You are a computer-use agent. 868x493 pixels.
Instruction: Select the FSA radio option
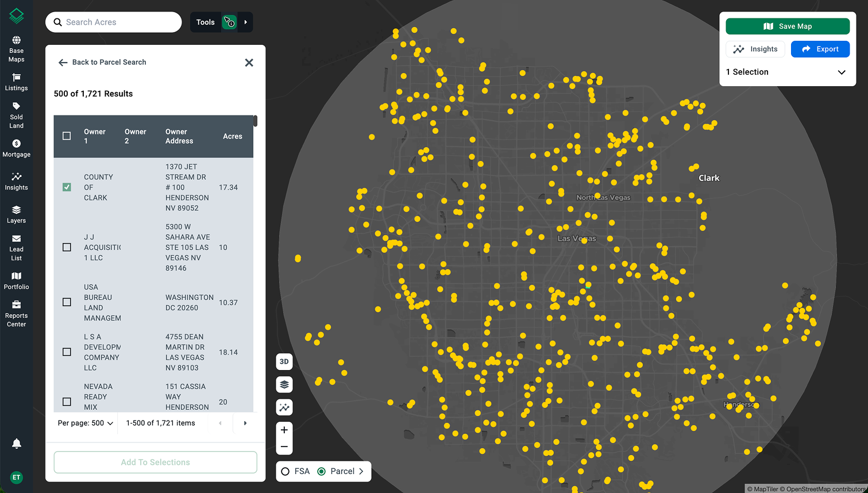[286, 472]
